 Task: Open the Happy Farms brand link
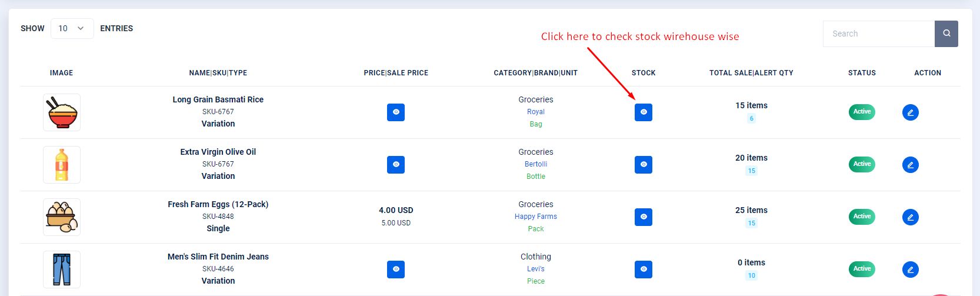[x=535, y=217]
